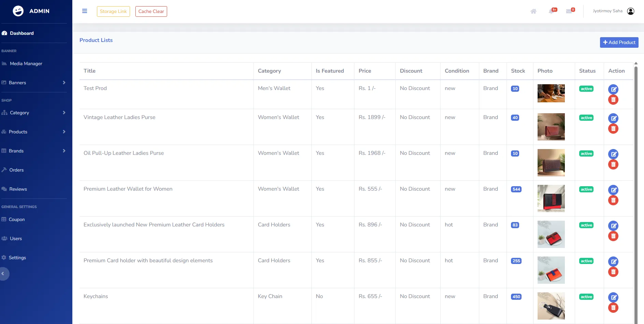Open the Dashboard menu item
Screen dimensions: 644x324
22,33
